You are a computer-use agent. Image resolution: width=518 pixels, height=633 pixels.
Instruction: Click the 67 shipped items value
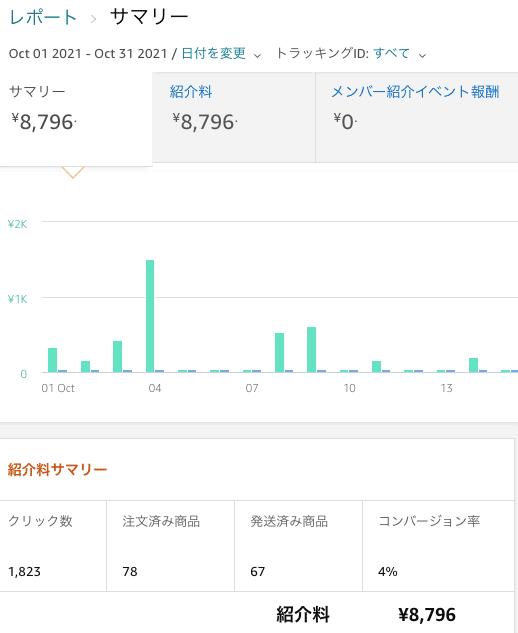coord(258,572)
